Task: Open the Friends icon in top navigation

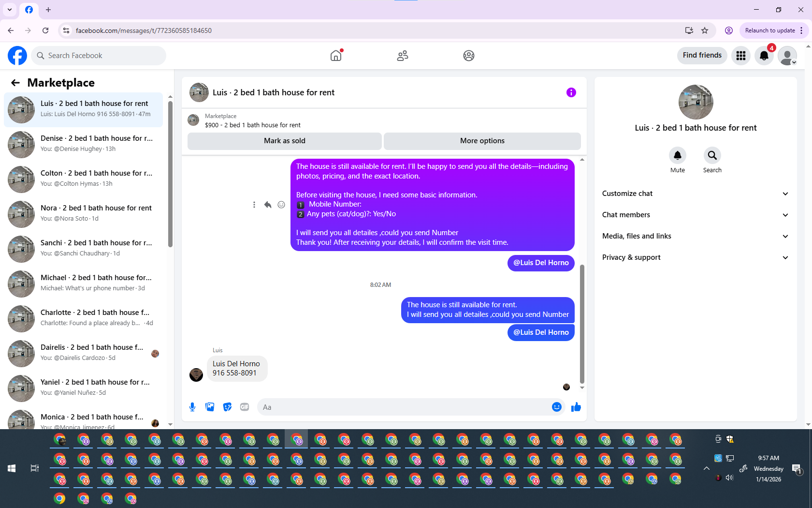Action: tap(403, 56)
